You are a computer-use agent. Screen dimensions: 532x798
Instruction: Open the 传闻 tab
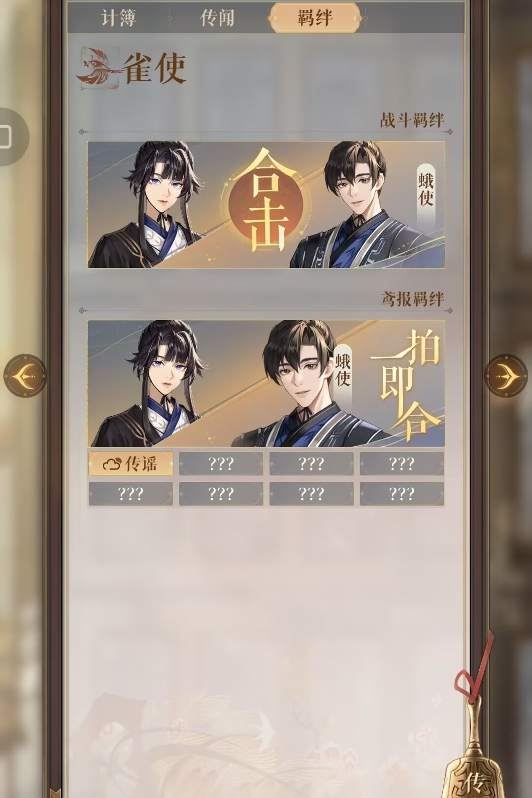(x=217, y=18)
